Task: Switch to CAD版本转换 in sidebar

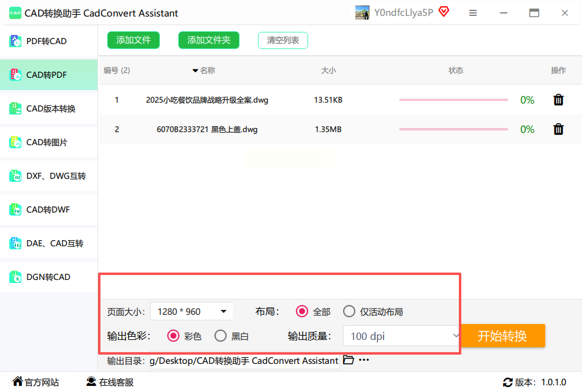Action: 48,109
